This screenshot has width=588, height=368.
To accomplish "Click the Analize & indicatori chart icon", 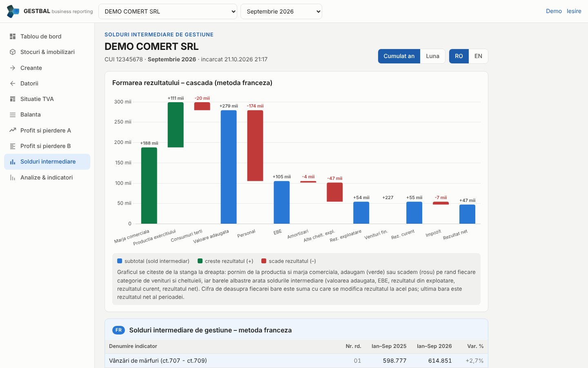I will click(13, 177).
